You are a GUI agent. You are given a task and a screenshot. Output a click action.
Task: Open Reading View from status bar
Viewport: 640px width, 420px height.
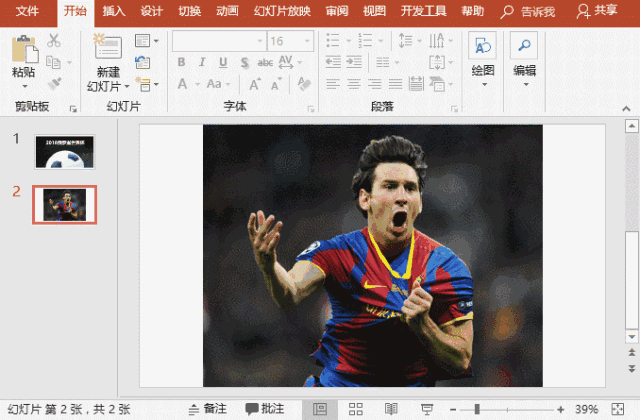tap(391, 409)
